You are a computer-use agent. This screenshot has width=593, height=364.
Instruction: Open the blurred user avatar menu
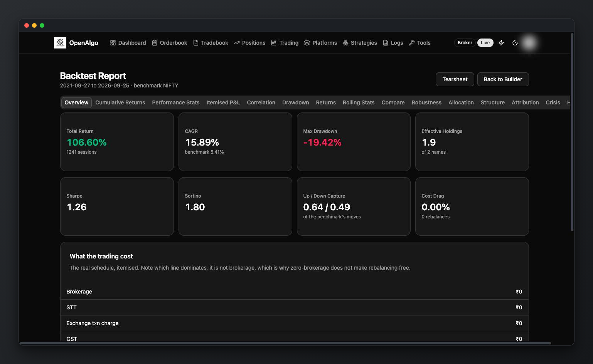[x=529, y=43]
